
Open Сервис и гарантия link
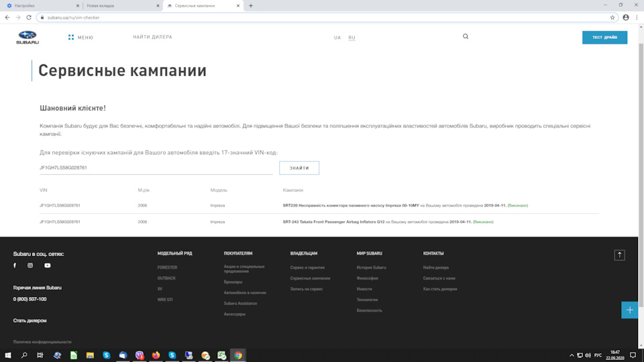tap(307, 267)
